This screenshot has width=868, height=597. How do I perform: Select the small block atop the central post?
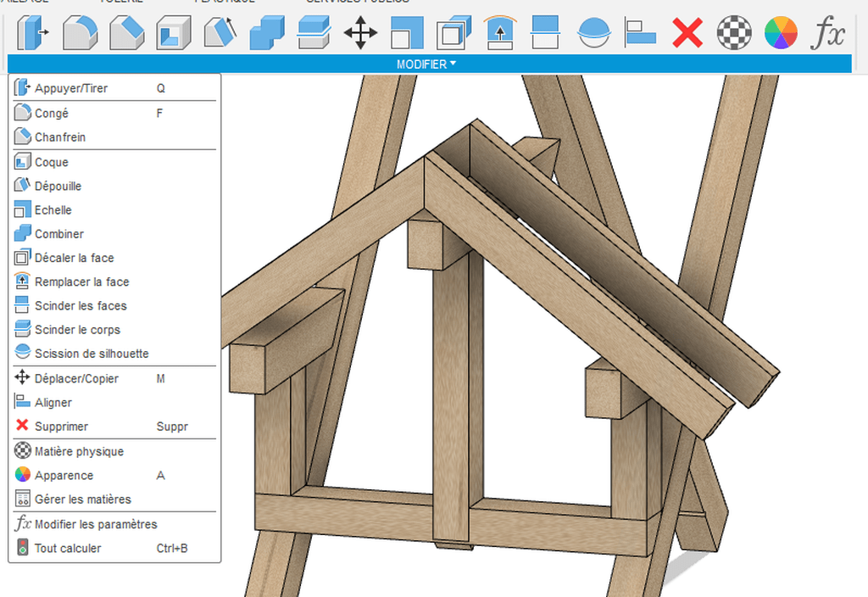[x=426, y=243]
